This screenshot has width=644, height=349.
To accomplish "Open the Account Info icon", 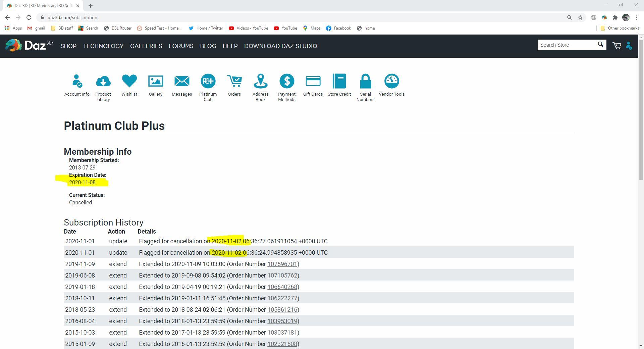I will 77,81.
